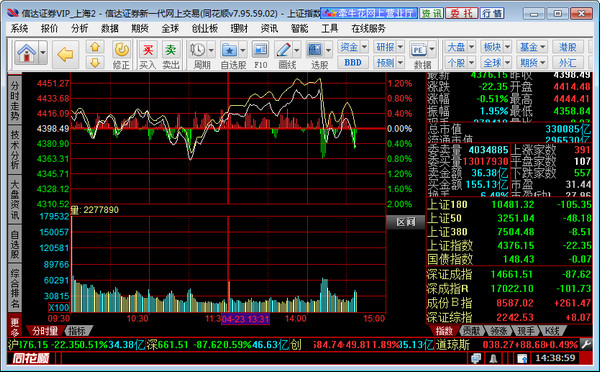This screenshot has width=600, height=372.
Task: Open the 系统 menu
Action: [x=19, y=28]
